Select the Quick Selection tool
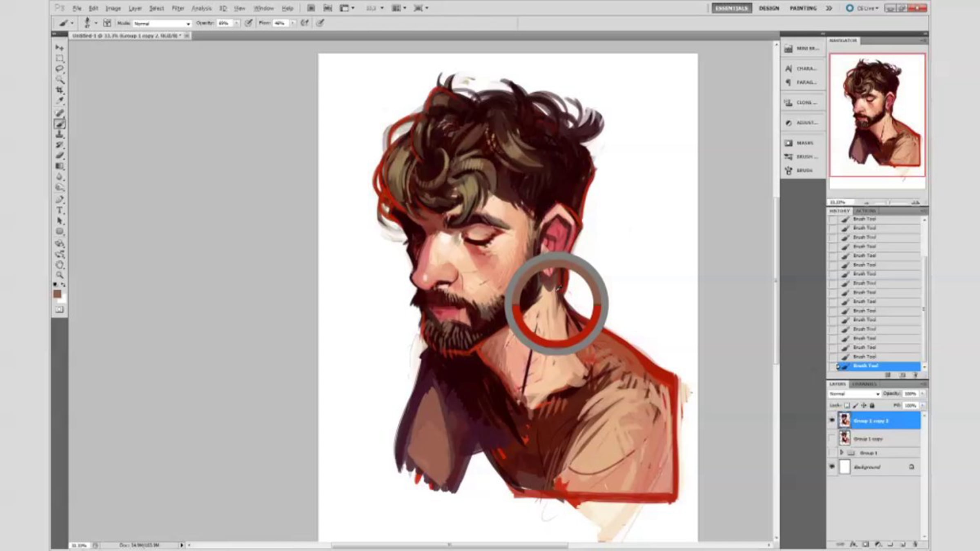The height and width of the screenshot is (551, 980). click(60, 79)
